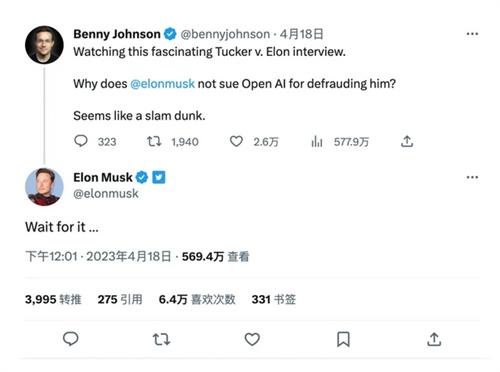Reply to Elon Musk's tweet

tap(71, 339)
